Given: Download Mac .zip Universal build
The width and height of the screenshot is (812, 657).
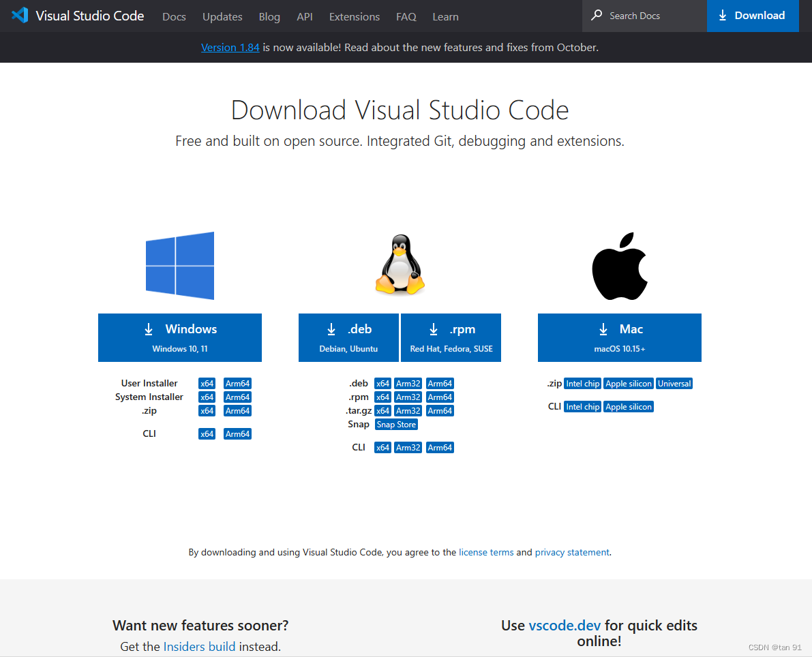Looking at the screenshot, I should point(674,384).
